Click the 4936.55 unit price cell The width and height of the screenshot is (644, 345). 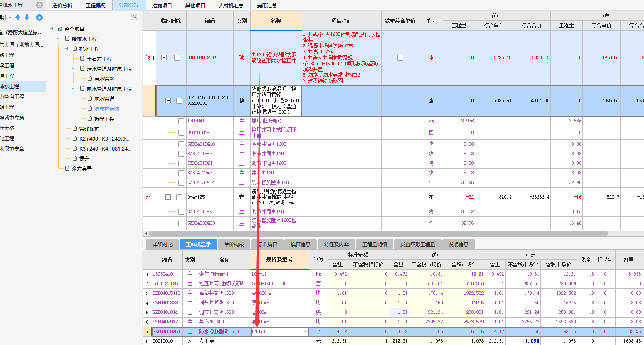click(x=601, y=58)
